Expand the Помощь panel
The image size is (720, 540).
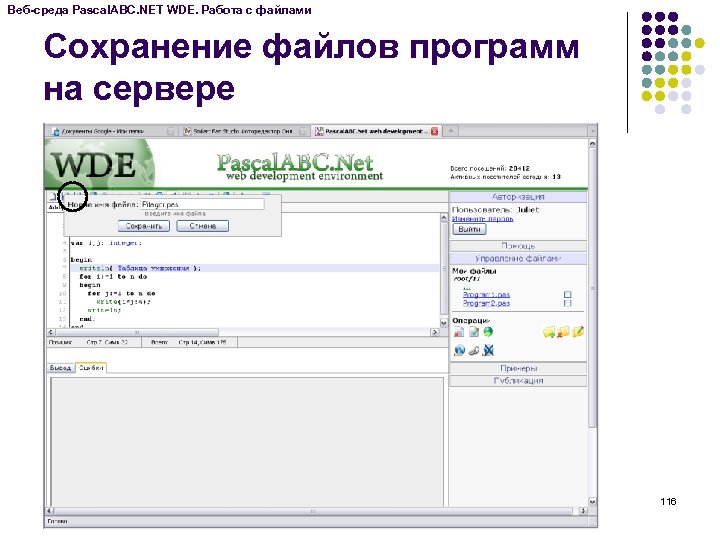[x=518, y=246]
